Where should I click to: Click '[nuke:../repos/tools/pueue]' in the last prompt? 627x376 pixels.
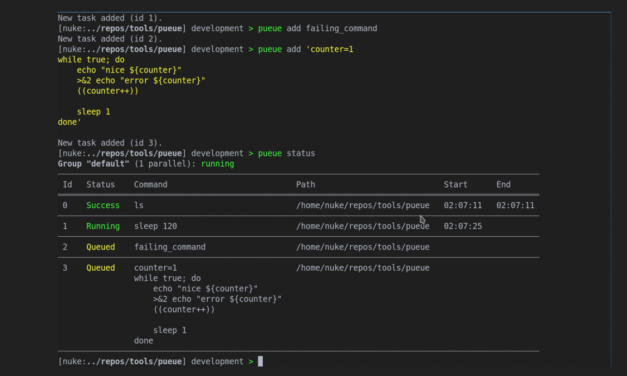pos(122,361)
